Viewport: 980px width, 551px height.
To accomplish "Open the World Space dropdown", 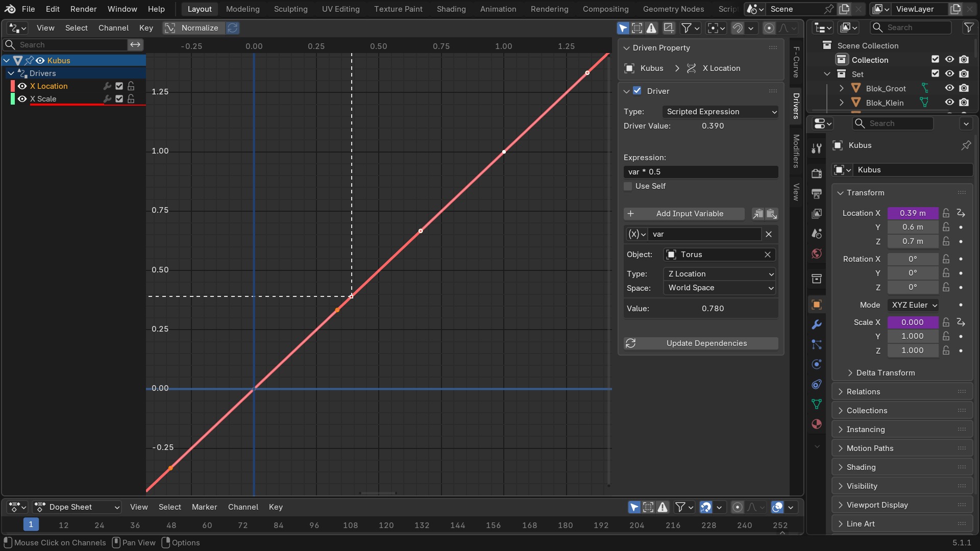I will click(x=720, y=288).
